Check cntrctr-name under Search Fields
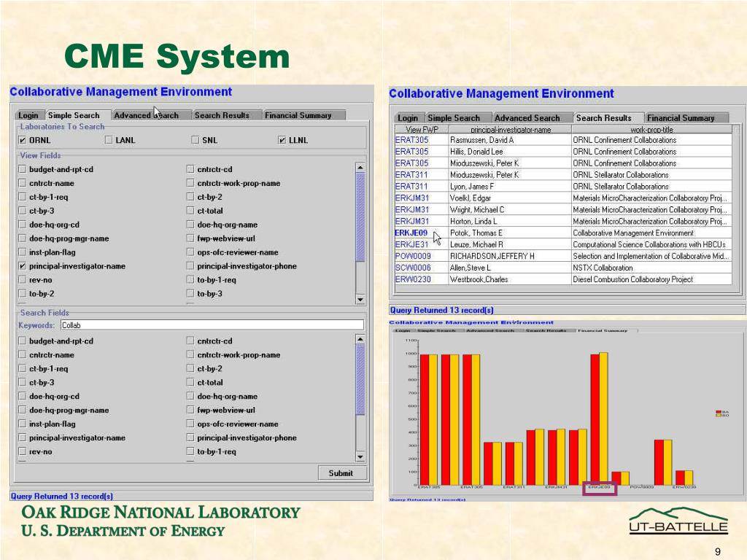747x560 pixels. (x=22, y=355)
